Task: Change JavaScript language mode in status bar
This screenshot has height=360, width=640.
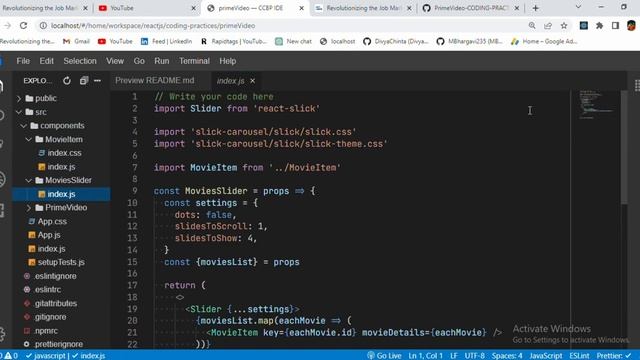Action: pyautogui.click(x=546, y=356)
